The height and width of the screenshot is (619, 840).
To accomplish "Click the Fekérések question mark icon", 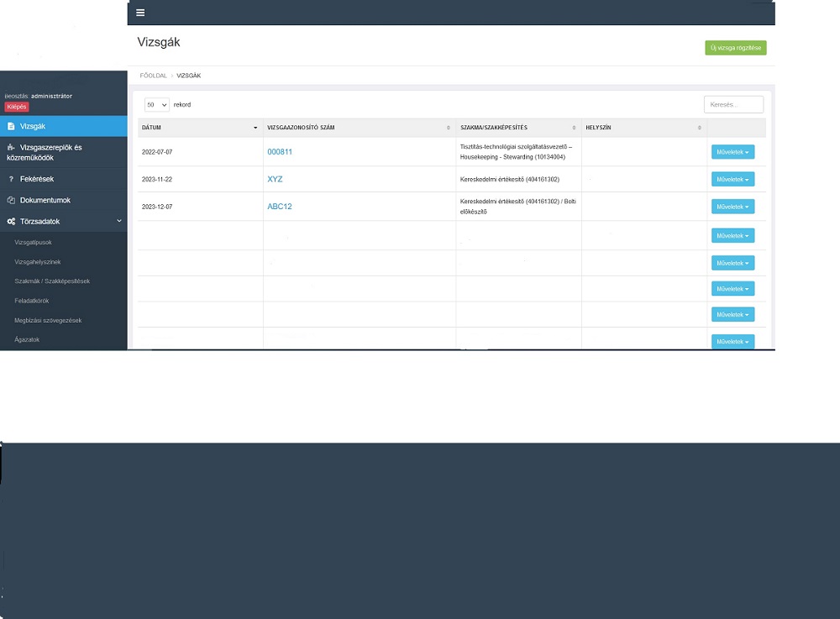I will click(11, 179).
